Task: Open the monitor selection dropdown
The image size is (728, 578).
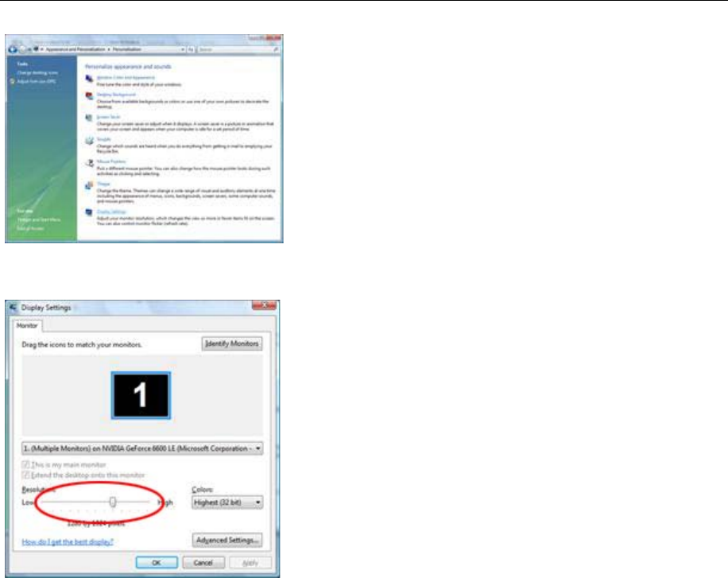Action: [142, 448]
